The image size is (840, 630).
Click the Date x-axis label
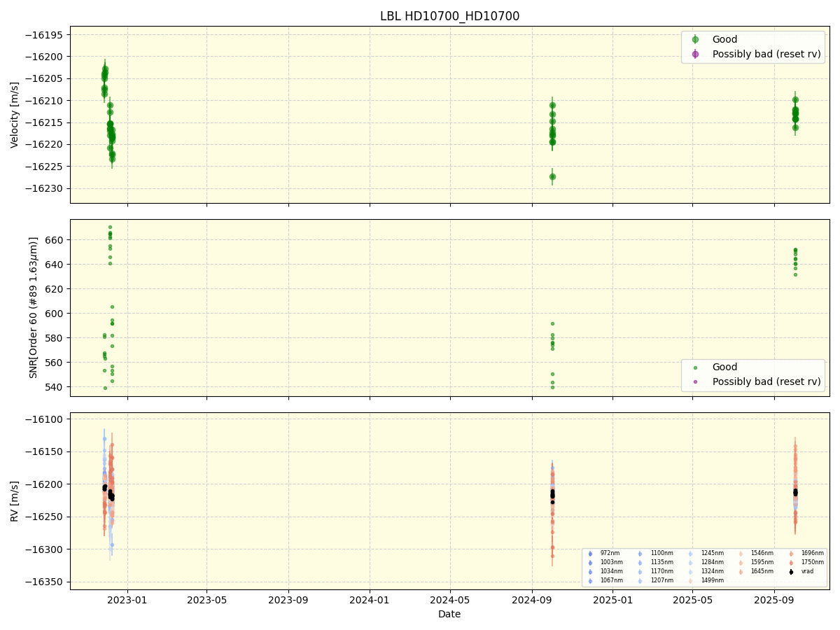(449, 614)
